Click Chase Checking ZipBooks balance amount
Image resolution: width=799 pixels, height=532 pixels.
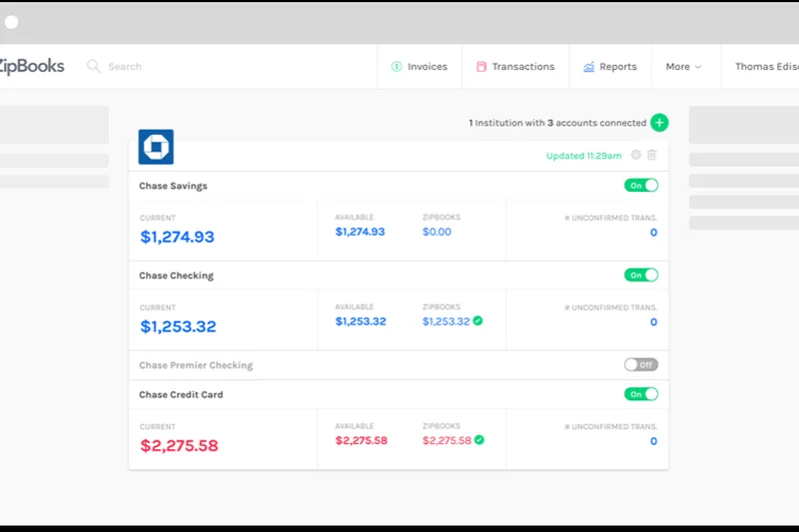coord(445,321)
